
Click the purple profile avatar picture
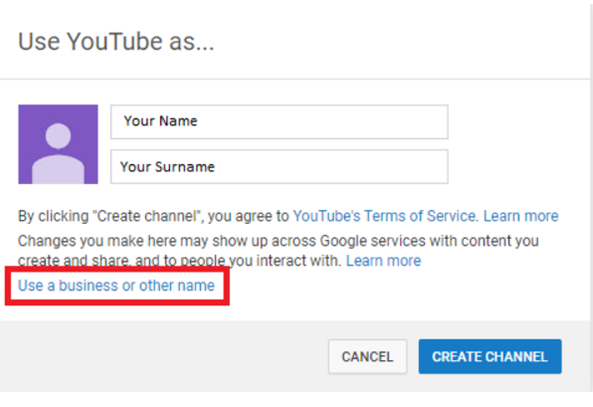(58, 144)
